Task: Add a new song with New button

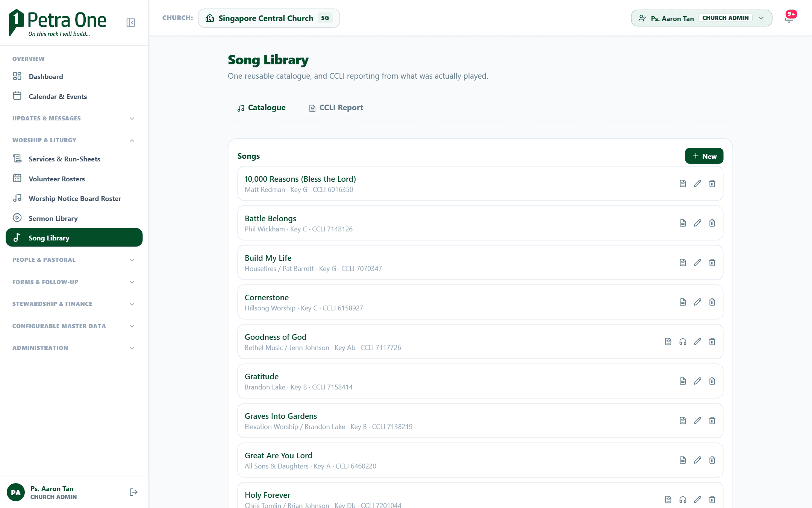Action: tap(704, 156)
